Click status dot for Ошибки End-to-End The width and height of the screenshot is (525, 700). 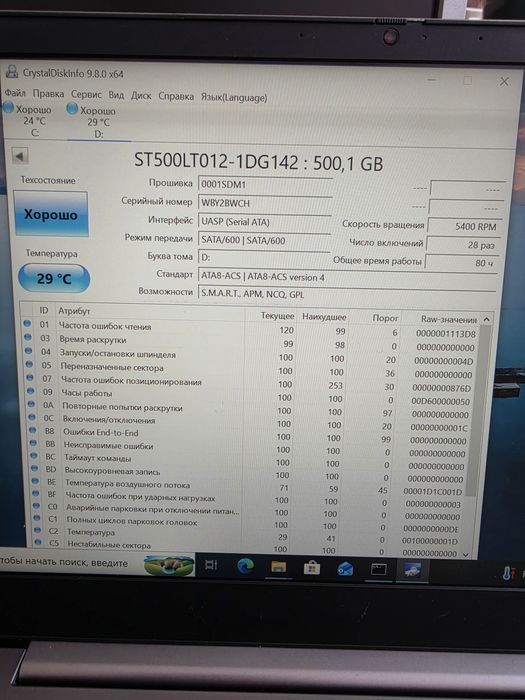coord(33,430)
